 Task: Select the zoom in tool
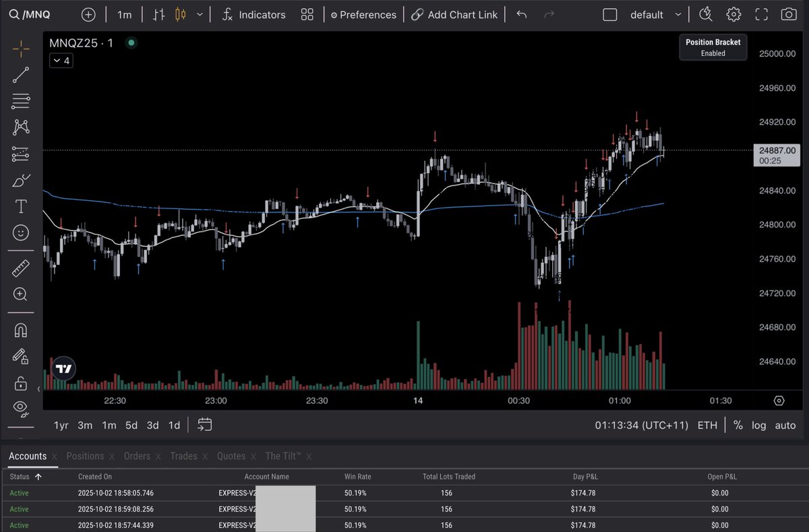(21, 295)
